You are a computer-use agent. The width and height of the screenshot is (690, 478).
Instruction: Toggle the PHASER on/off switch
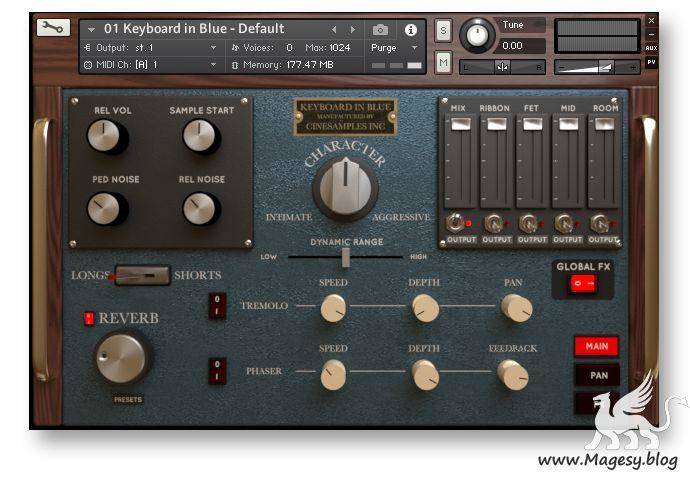[217, 371]
